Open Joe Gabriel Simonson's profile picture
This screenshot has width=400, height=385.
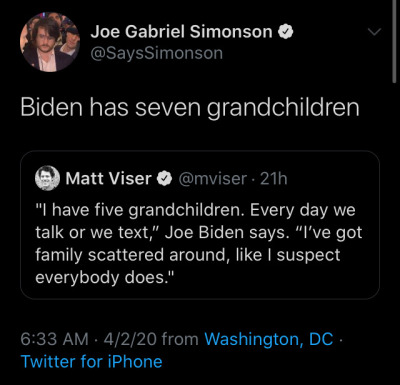pyautogui.click(x=50, y=42)
